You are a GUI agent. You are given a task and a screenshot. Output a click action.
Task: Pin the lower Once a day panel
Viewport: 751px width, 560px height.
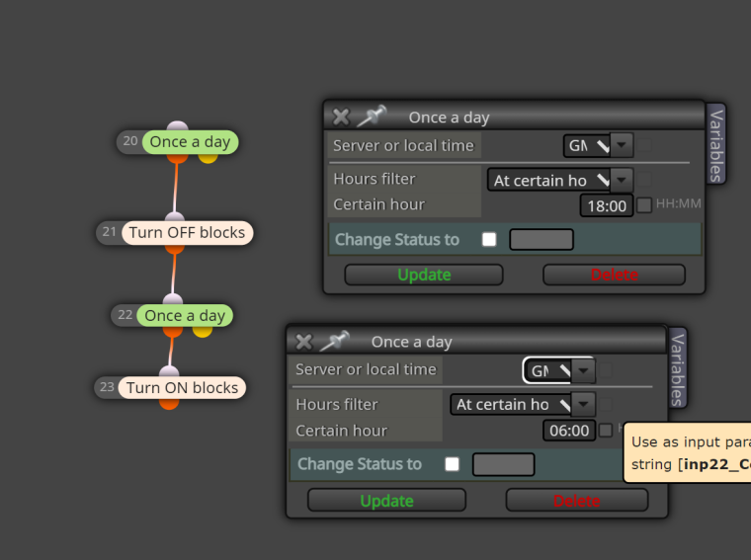click(x=334, y=341)
